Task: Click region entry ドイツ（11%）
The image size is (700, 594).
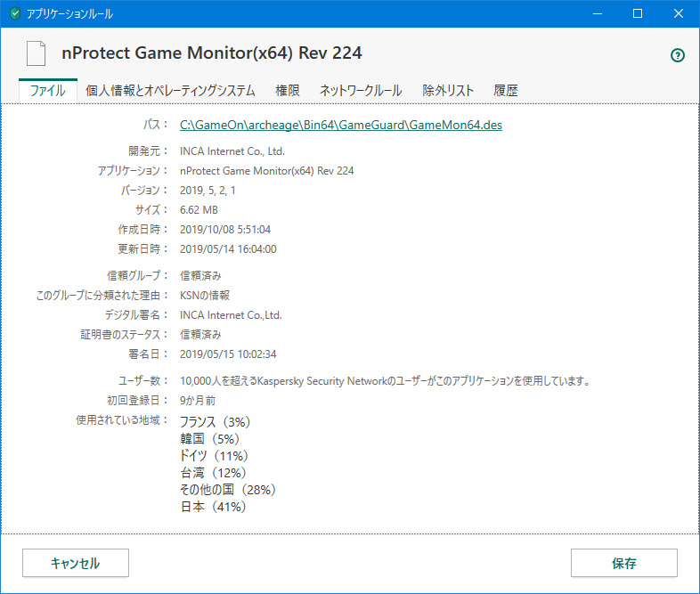Action: coord(214,456)
